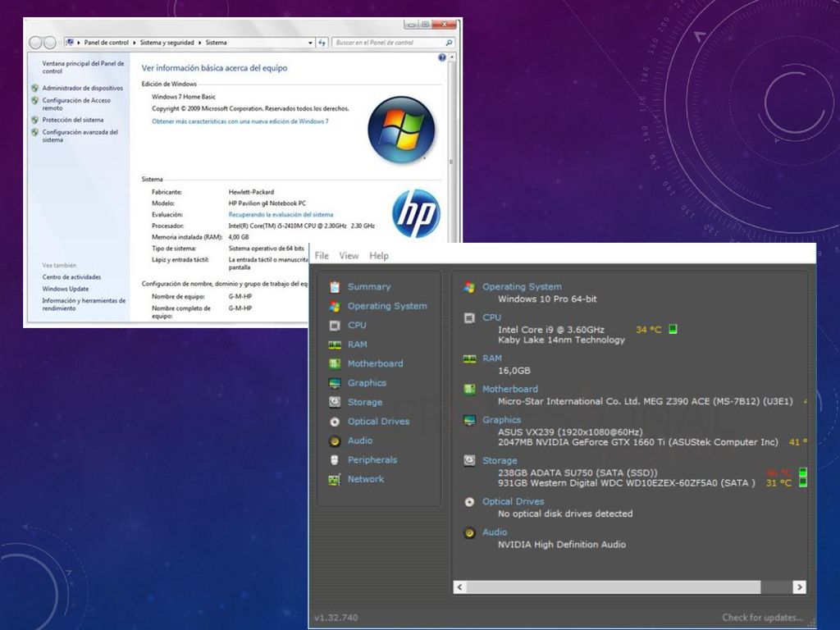Go to Sistema y seguridad breadcrumb

(167, 43)
